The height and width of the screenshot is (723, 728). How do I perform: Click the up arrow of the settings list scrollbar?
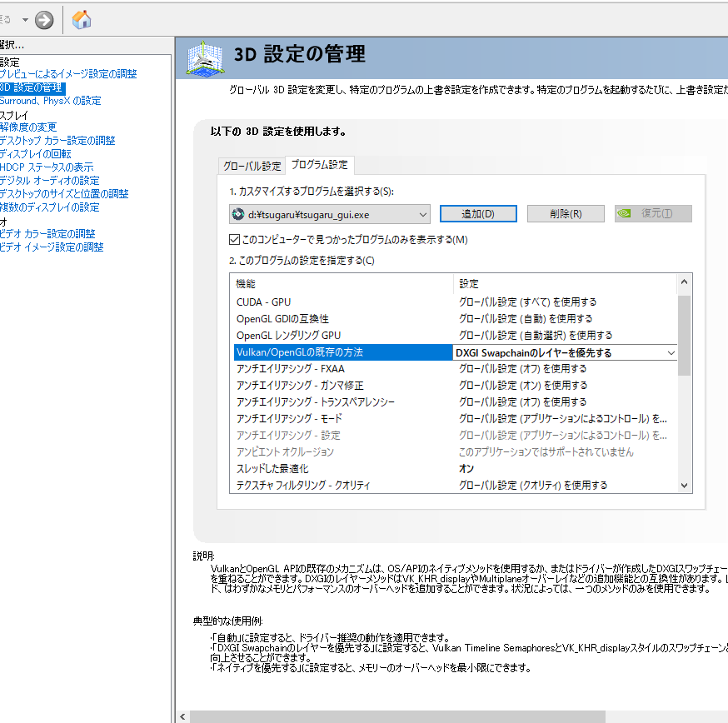pos(684,281)
